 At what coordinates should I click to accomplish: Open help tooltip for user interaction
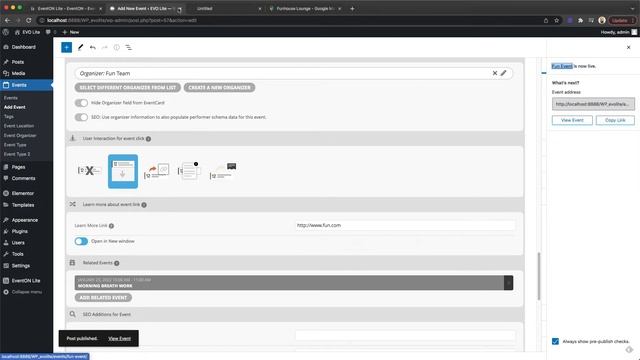(149, 139)
